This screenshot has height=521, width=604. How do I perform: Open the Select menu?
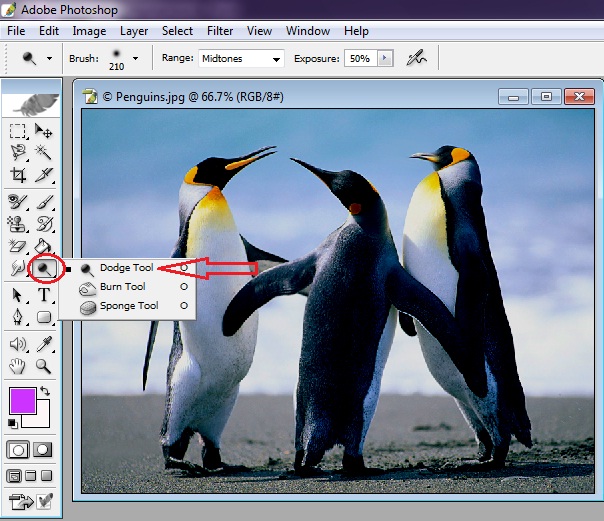point(177,31)
